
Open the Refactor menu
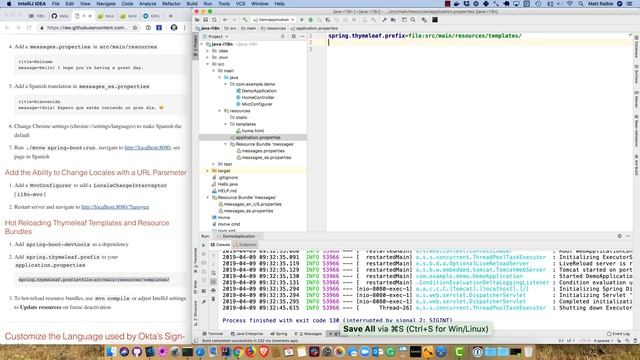click(171, 4)
